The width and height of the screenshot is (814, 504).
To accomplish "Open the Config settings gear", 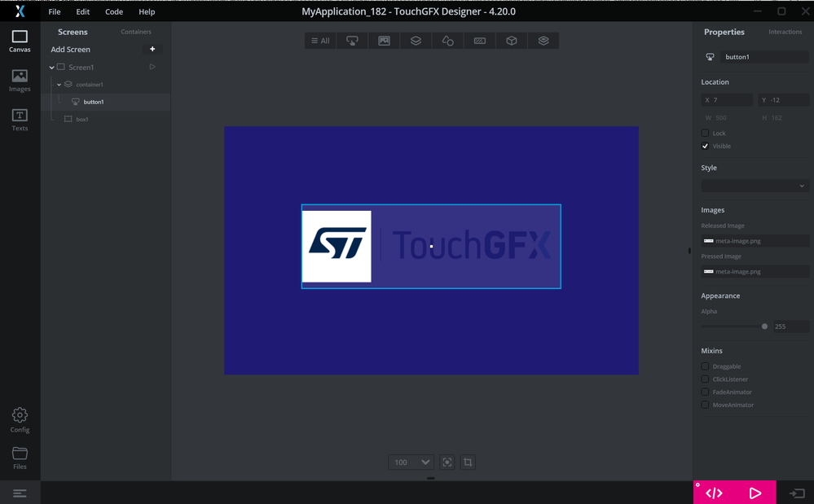I will pos(20,420).
